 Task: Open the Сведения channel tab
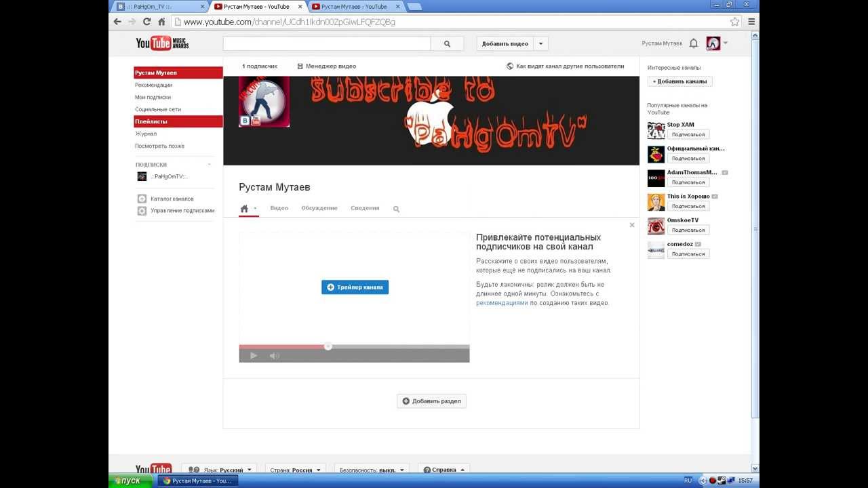click(x=365, y=208)
